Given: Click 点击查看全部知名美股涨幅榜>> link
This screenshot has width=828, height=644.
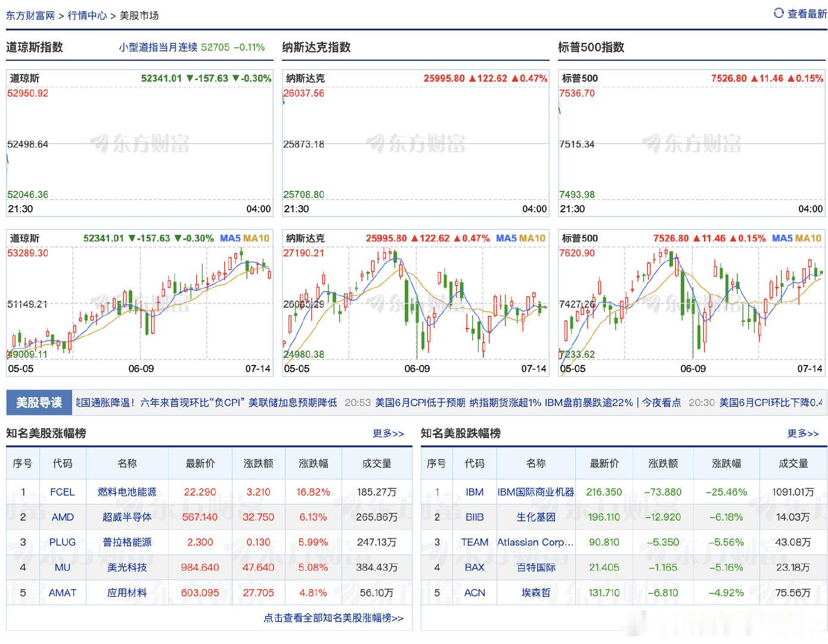Looking at the screenshot, I should click(x=334, y=618).
